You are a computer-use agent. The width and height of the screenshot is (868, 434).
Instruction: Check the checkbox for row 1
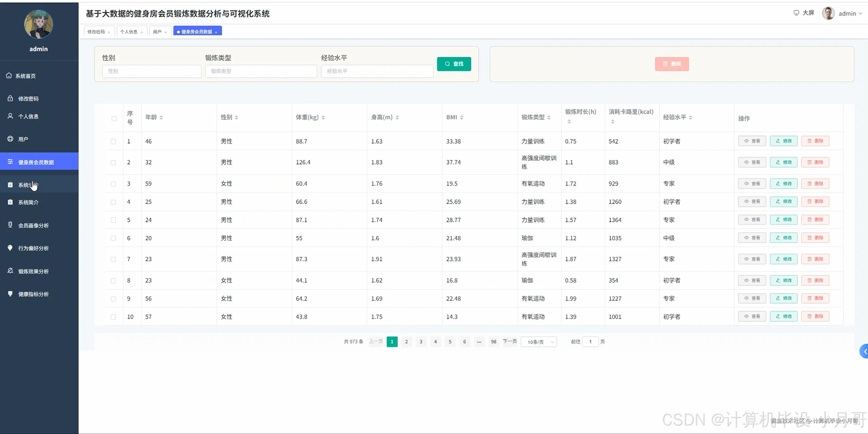click(113, 142)
